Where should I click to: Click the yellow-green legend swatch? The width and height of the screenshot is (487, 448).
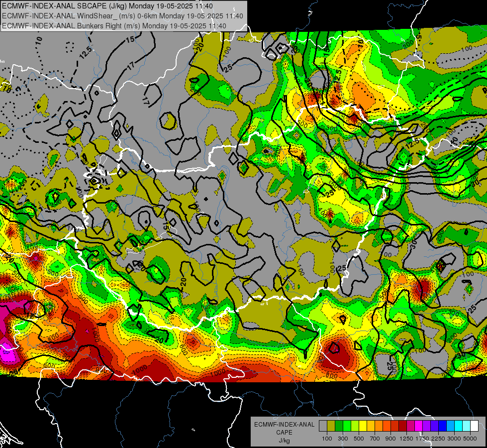355,426
